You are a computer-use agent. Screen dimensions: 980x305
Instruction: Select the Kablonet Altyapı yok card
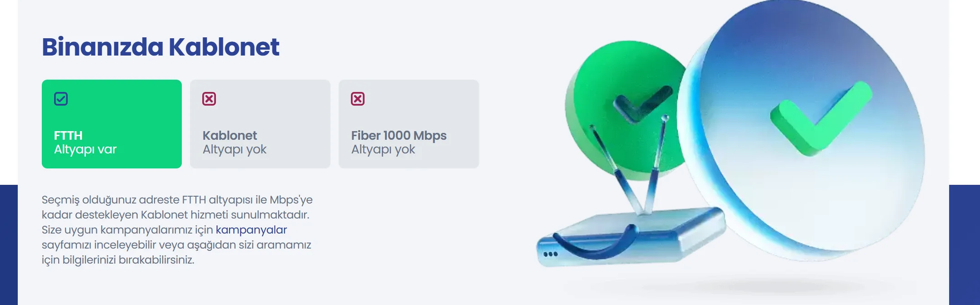tap(260, 124)
